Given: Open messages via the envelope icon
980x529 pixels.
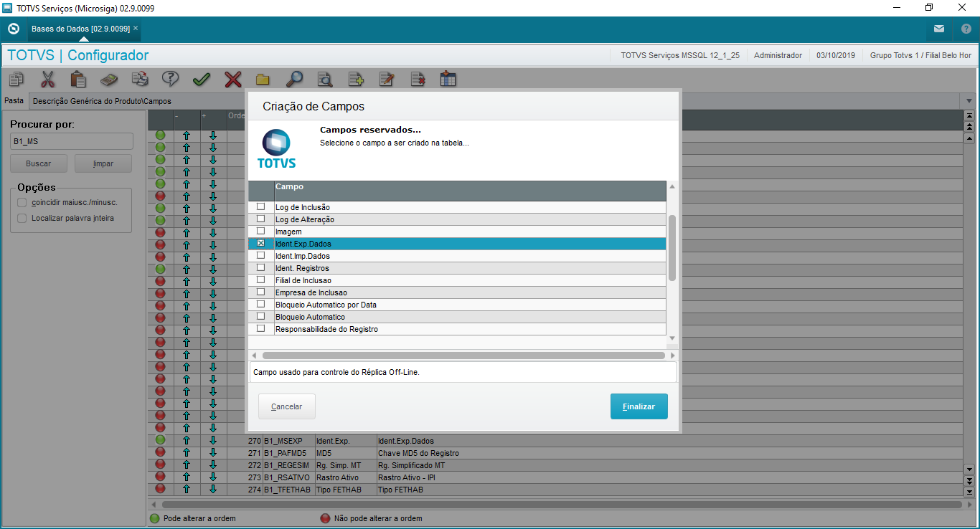Looking at the screenshot, I should coord(939,29).
